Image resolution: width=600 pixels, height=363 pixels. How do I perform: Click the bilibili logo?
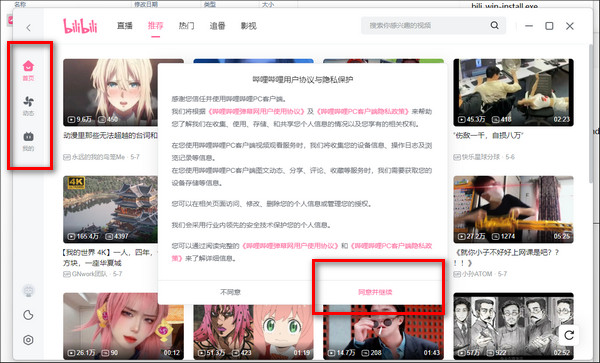click(80, 26)
